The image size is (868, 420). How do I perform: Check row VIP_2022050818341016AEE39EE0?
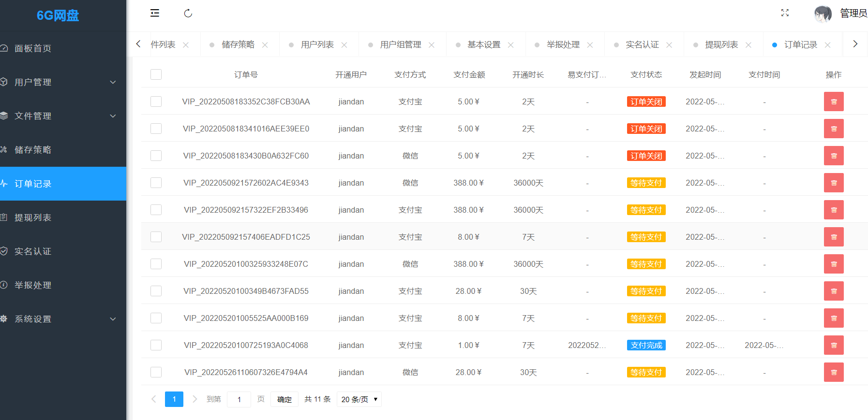(x=156, y=129)
